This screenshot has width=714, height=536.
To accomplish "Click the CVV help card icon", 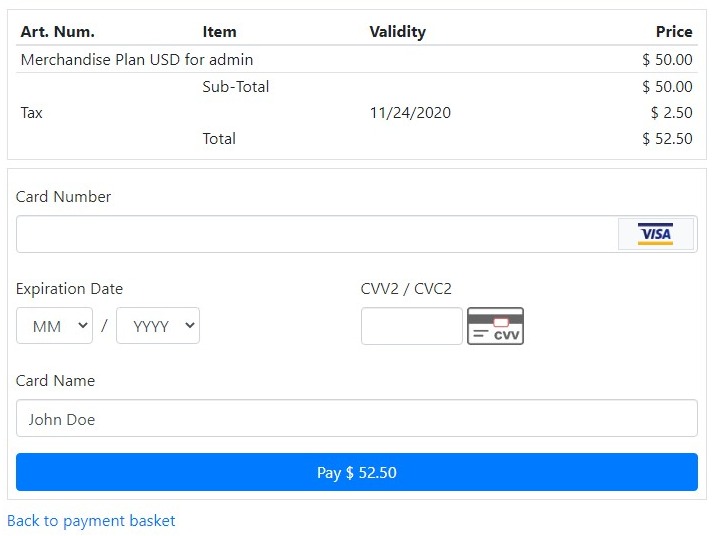I will coord(495,326).
